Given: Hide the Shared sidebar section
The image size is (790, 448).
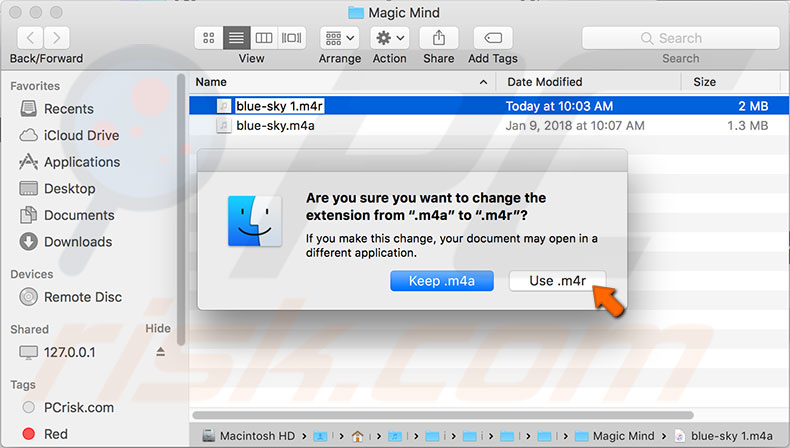Looking at the screenshot, I should (x=158, y=329).
